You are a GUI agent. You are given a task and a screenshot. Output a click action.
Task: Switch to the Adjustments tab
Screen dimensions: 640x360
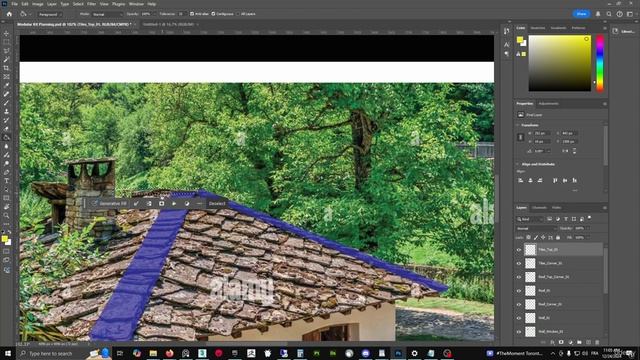coord(548,104)
